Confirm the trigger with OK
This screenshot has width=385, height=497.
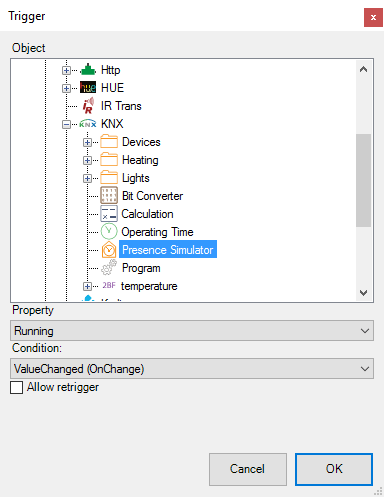coord(334,469)
